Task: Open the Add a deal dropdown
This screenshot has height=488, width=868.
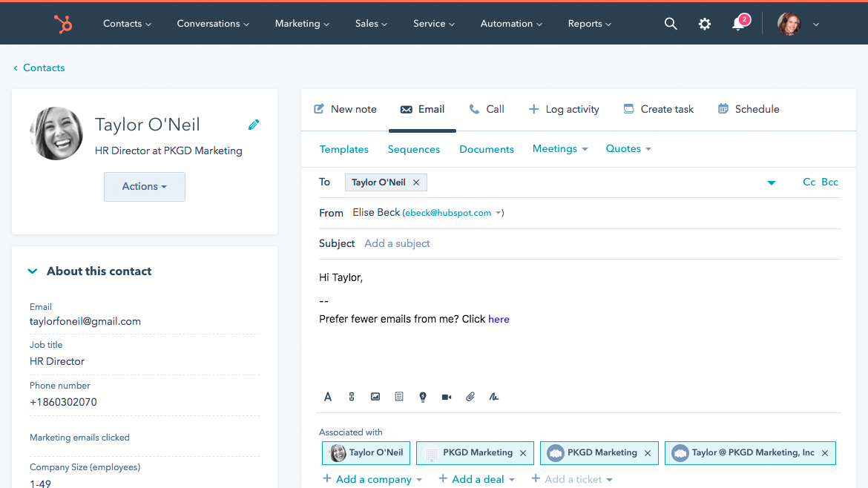Action: (x=476, y=478)
